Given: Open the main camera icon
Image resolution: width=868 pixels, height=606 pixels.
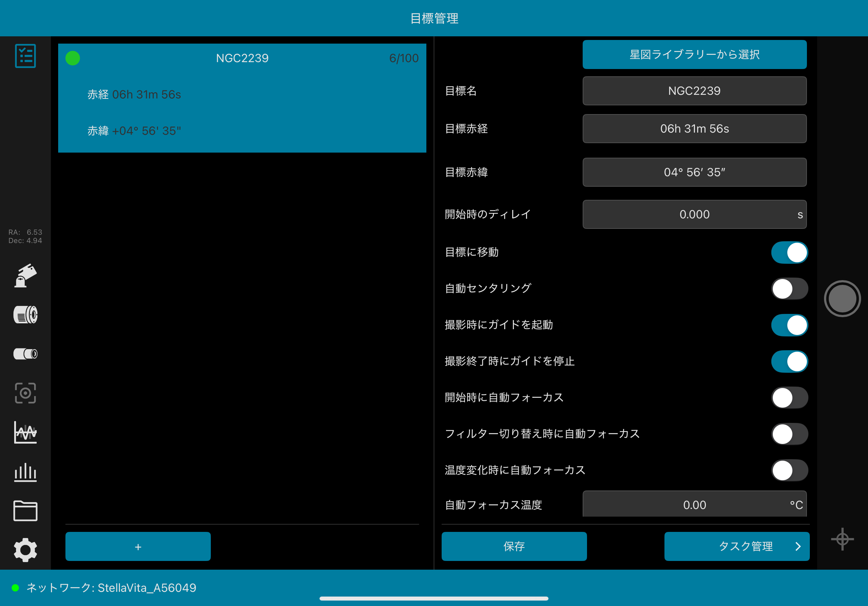Looking at the screenshot, I should (25, 315).
